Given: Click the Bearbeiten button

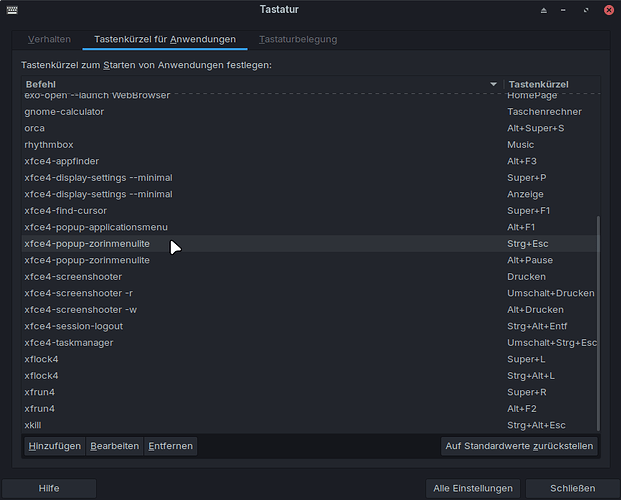Looking at the screenshot, I should click(x=114, y=446).
